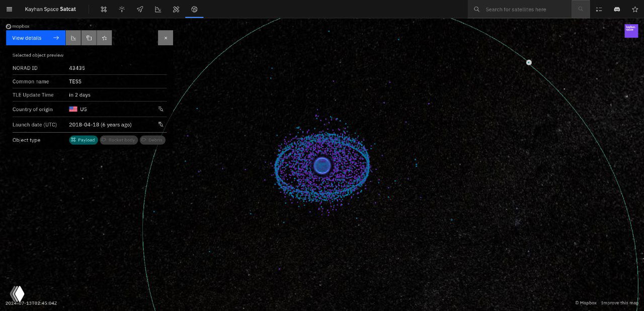This screenshot has height=311, width=644.
Task: Filter by country of origin US
Action: [160, 109]
